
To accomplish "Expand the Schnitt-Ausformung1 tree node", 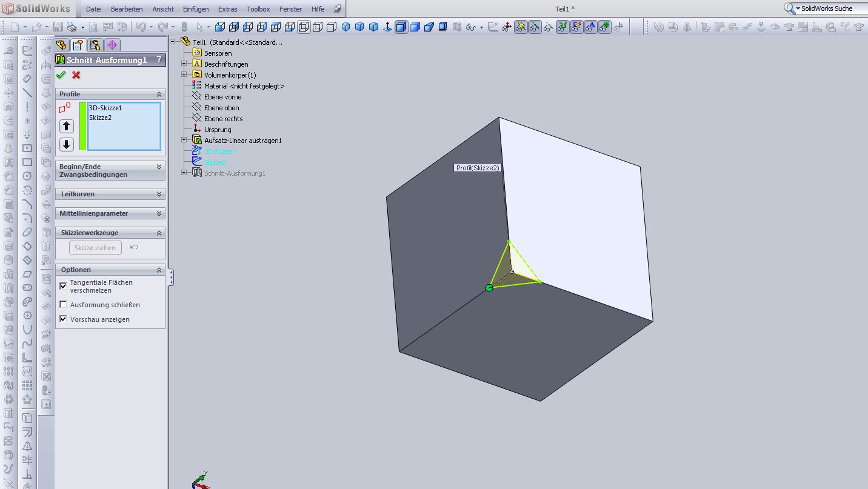I will coord(184,173).
